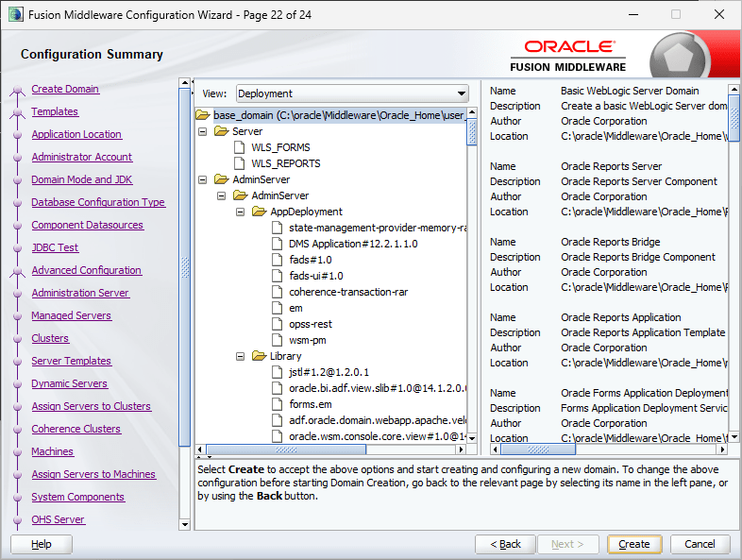Image resolution: width=742 pixels, height=560 pixels.
Task: Open Domain Mode and JDK step
Action: tap(82, 179)
